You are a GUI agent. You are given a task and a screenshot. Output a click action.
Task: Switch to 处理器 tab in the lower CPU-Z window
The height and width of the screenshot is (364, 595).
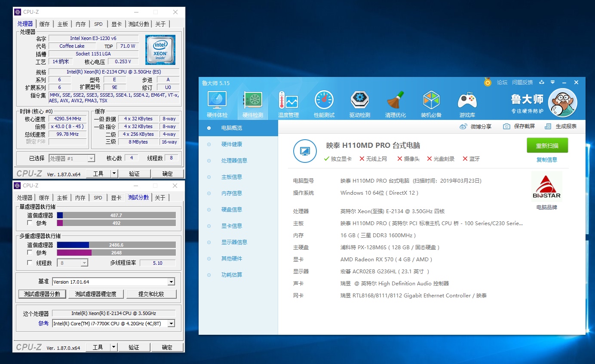click(25, 198)
